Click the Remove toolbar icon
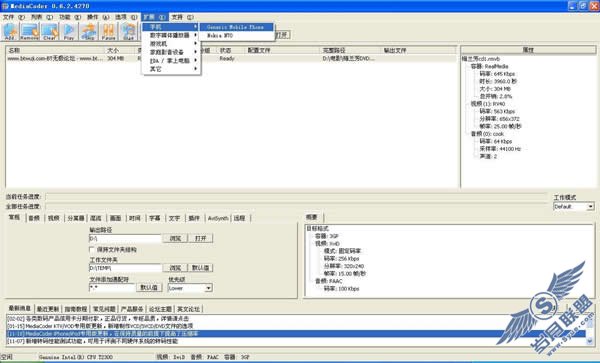Screen dimensions: 600x363 click(x=29, y=31)
